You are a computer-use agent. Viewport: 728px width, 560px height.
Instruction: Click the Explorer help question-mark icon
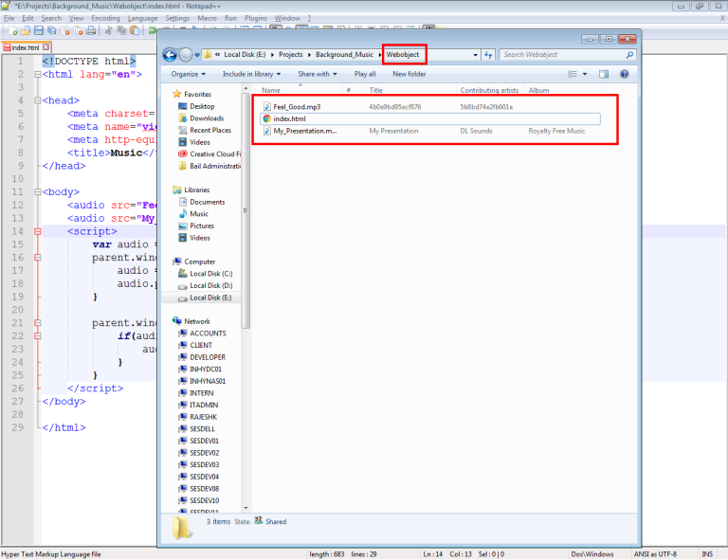(x=625, y=74)
